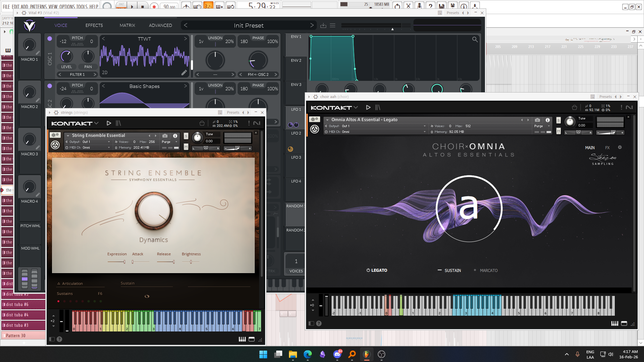Viewport: 644px width, 362px height.
Task: Open the MATRIX tab in Vital
Action: click(127, 25)
